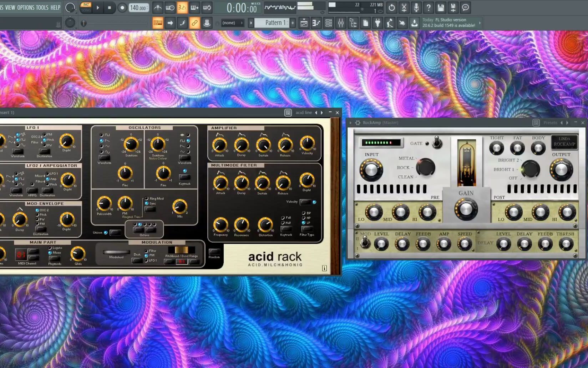The image size is (588, 368).
Task: Click the 140.000 tempo field
Action: (x=138, y=8)
